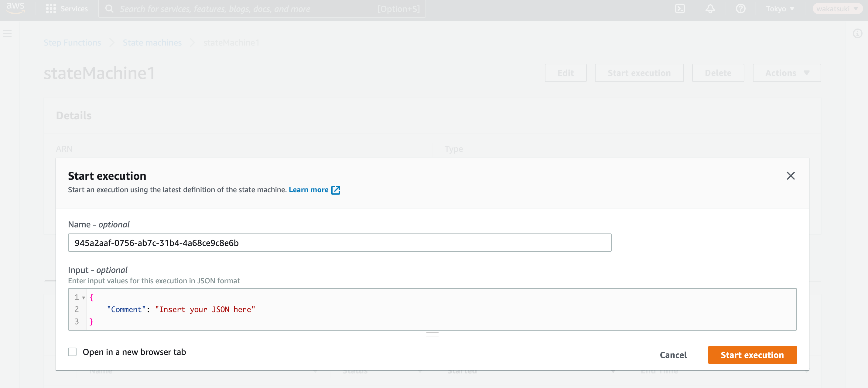Expand the Actions dropdown button
This screenshot has height=388, width=868.
click(787, 73)
